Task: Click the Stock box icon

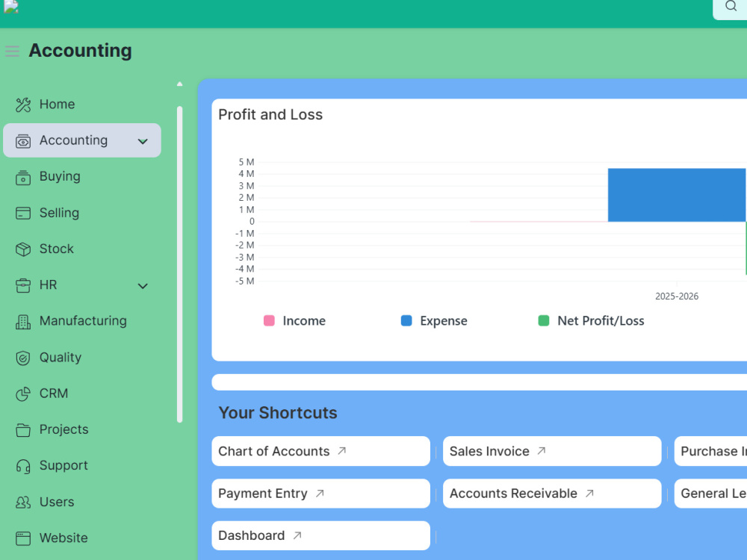Action: point(23,249)
